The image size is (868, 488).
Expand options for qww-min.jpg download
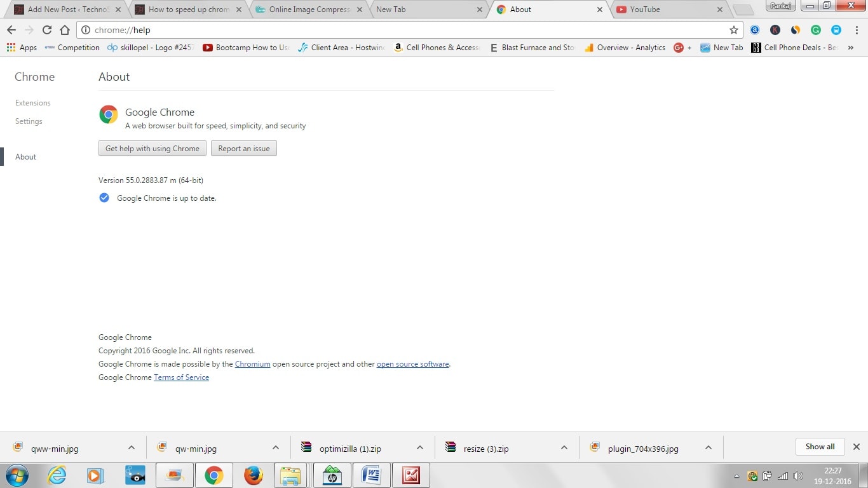pyautogui.click(x=132, y=447)
